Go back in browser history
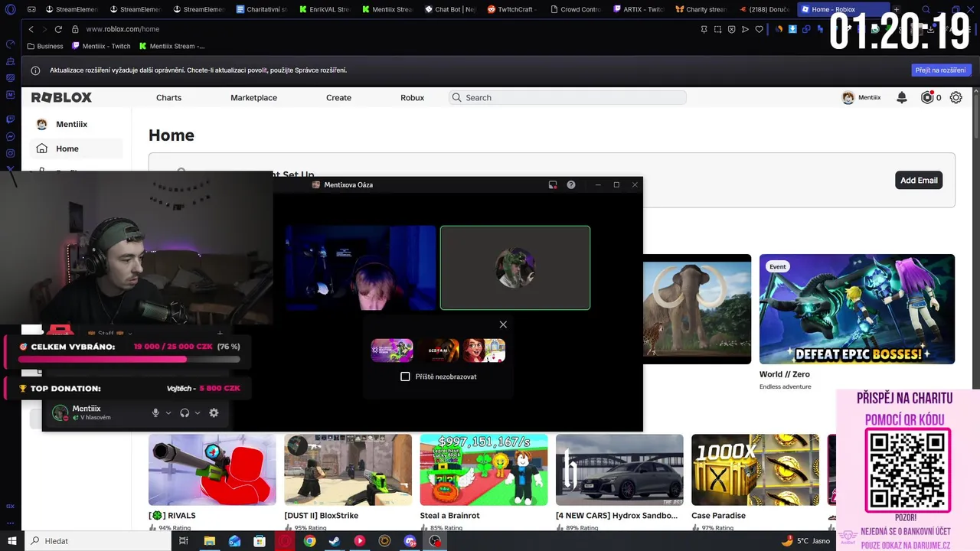 pyautogui.click(x=31, y=29)
